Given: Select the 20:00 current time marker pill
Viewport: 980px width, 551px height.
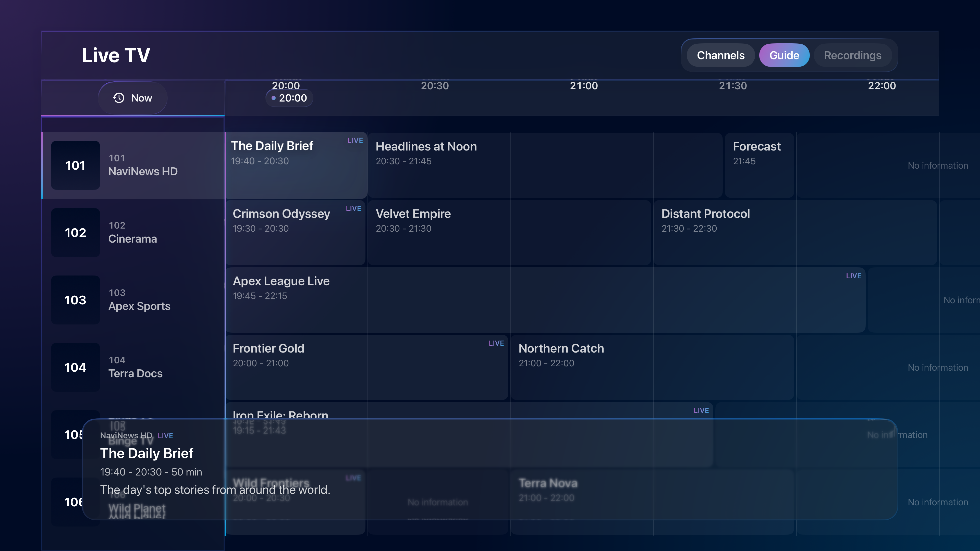Looking at the screenshot, I should click(289, 98).
